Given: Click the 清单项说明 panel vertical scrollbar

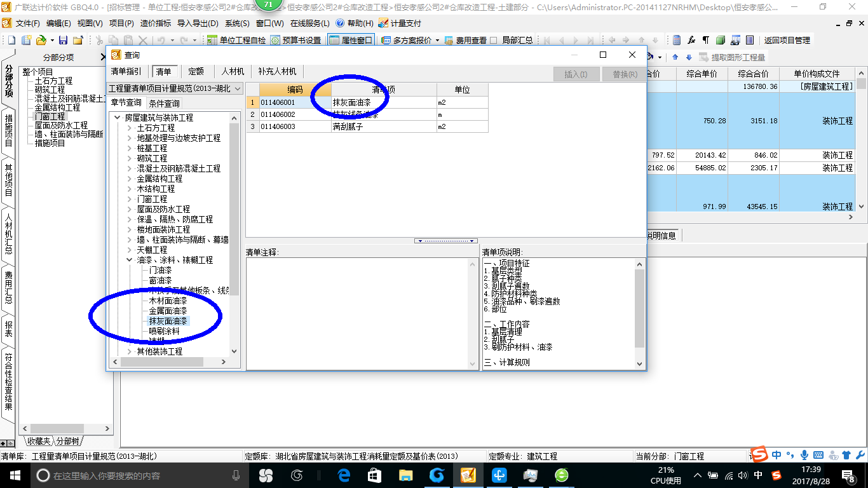Looking at the screenshot, I should (x=639, y=313).
